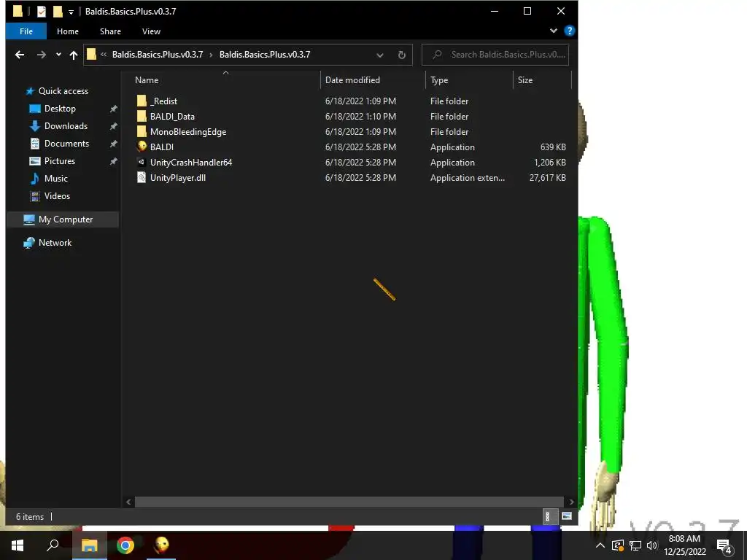Select the UnityCrashHandler64 file icon
The width and height of the screenshot is (747, 560).
pos(142,162)
